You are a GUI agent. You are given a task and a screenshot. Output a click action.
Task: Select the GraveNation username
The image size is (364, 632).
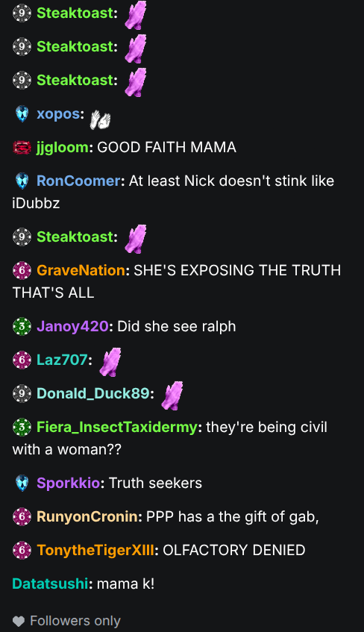click(81, 270)
